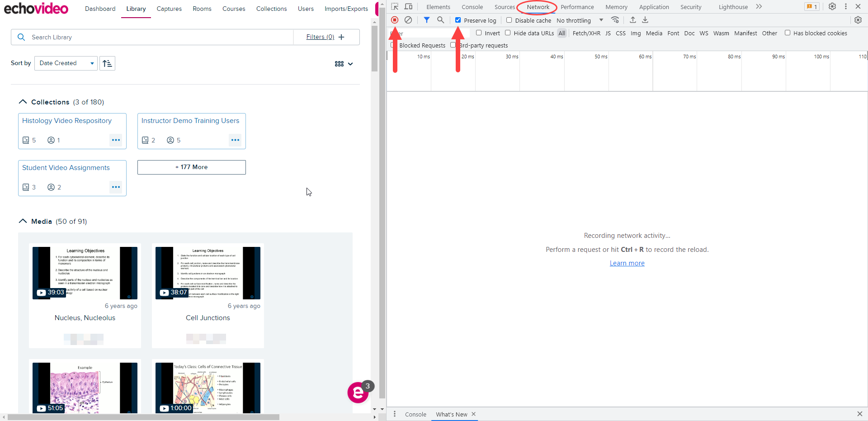
Task: Switch to the Console drawer tab
Action: click(x=415, y=414)
